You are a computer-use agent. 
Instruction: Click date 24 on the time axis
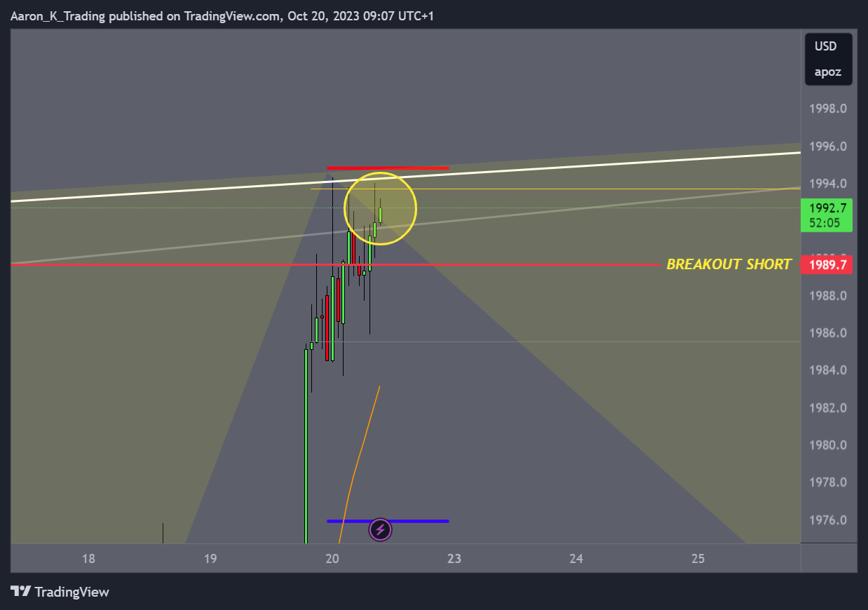(576, 559)
